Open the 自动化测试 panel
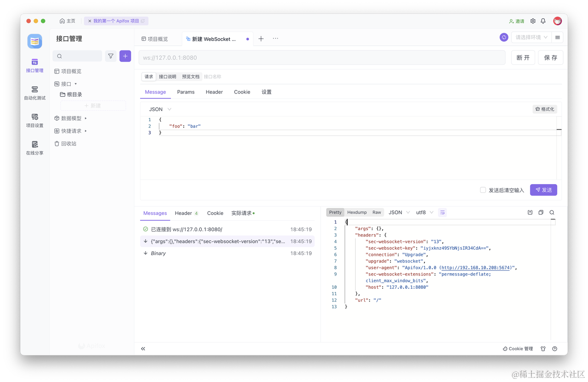Screen dimensions: 588x382 [x=34, y=94]
